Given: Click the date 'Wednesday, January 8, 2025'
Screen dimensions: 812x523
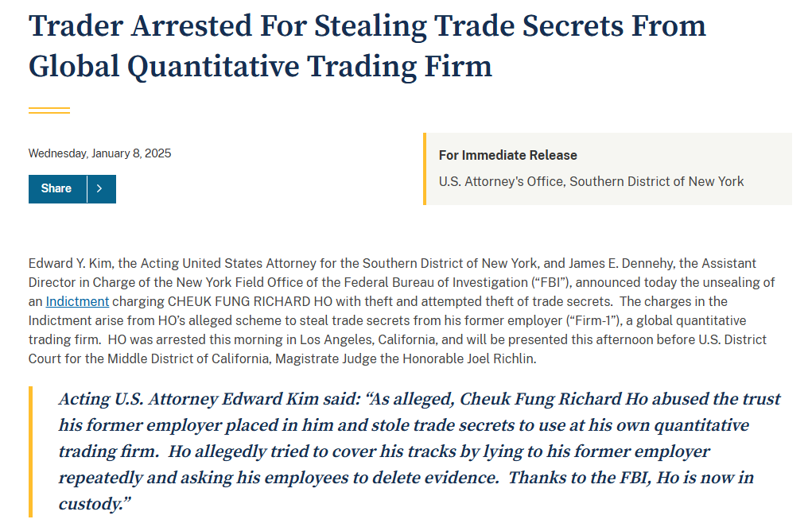Looking at the screenshot, I should 99,153.
